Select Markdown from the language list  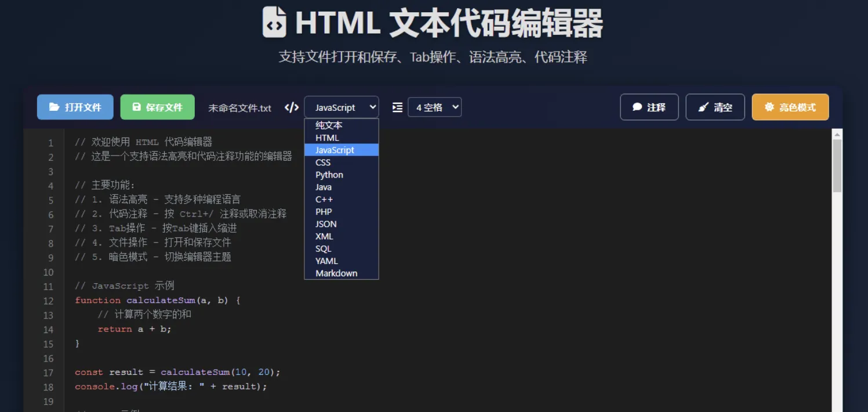336,273
